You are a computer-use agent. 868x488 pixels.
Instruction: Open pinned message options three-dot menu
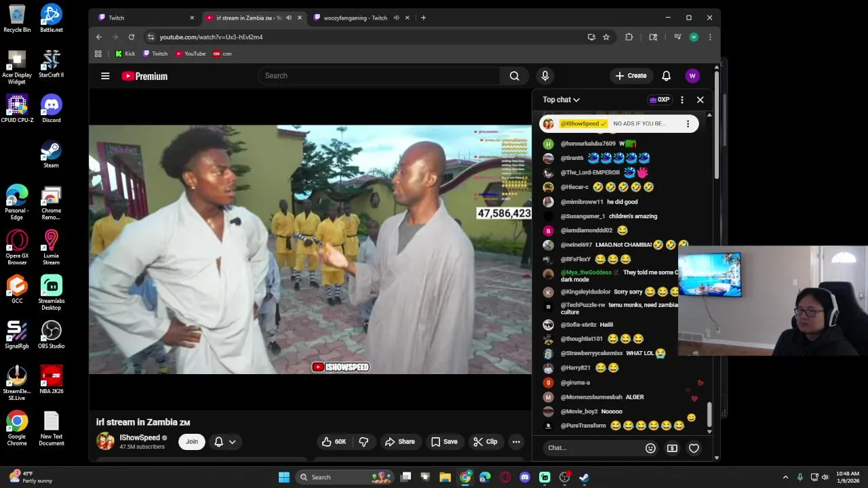[688, 124]
